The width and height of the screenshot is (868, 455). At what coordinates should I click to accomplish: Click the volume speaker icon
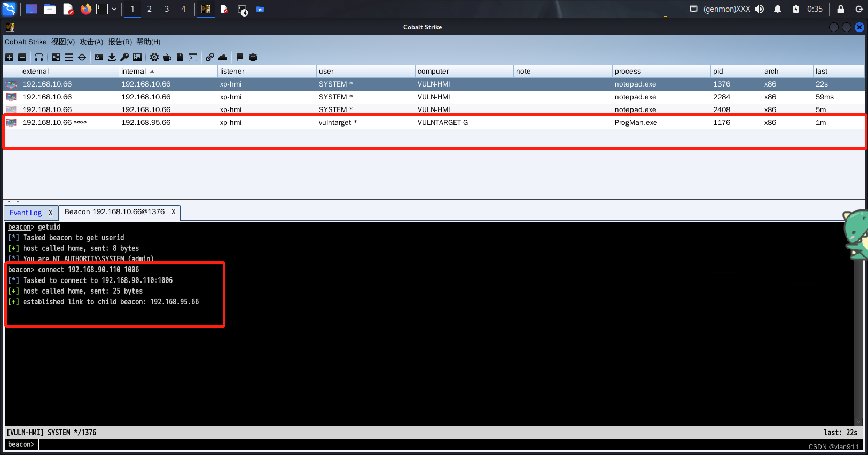(759, 9)
